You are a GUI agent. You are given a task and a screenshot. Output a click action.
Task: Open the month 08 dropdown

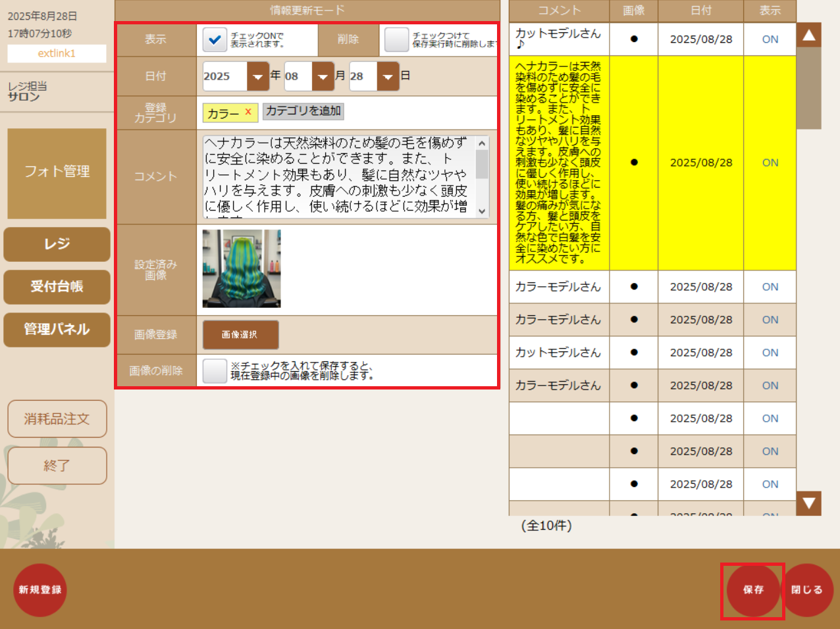point(323,76)
